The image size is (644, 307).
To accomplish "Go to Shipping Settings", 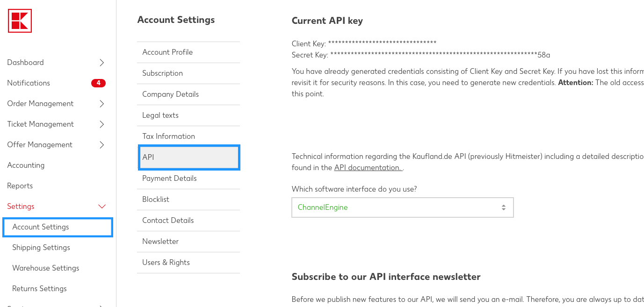I will point(41,248).
